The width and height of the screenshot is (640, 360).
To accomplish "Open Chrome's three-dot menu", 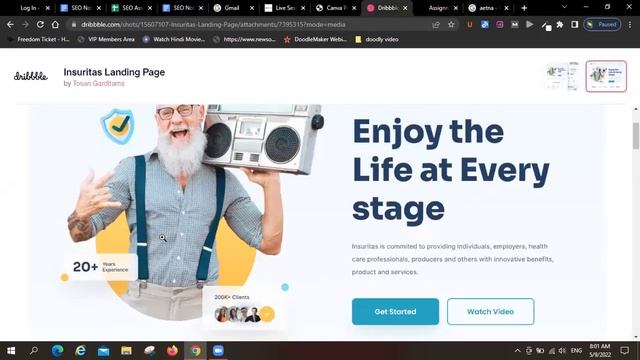I will (630, 24).
